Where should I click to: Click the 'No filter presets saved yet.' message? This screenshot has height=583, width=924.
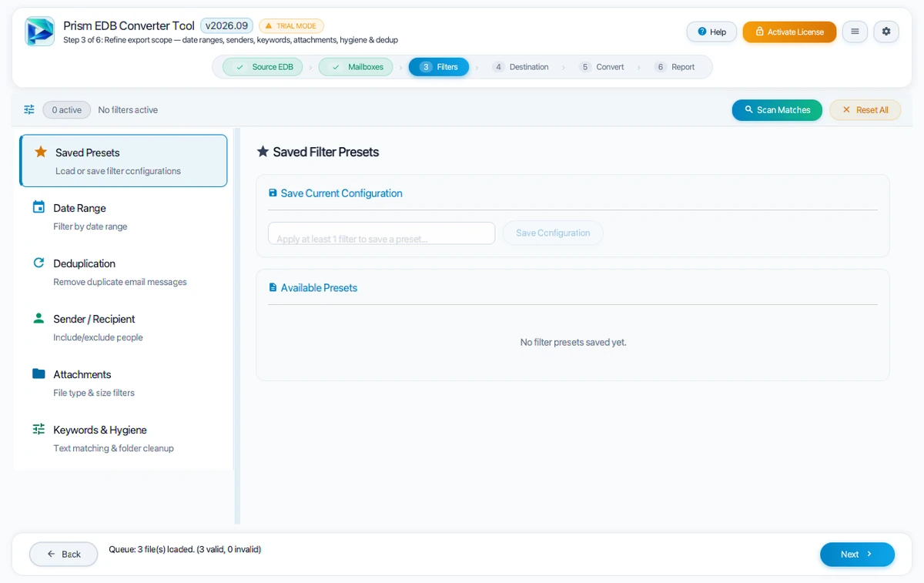coord(574,342)
